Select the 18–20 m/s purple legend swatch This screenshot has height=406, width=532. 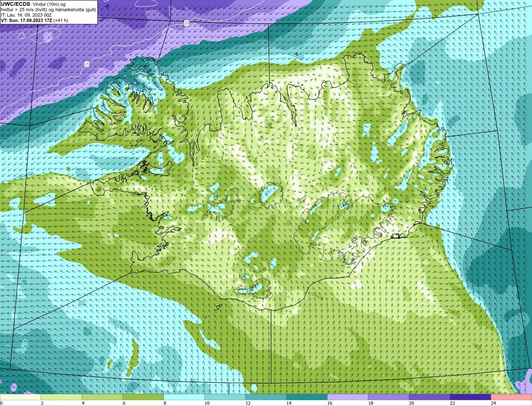(x=389, y=397)
